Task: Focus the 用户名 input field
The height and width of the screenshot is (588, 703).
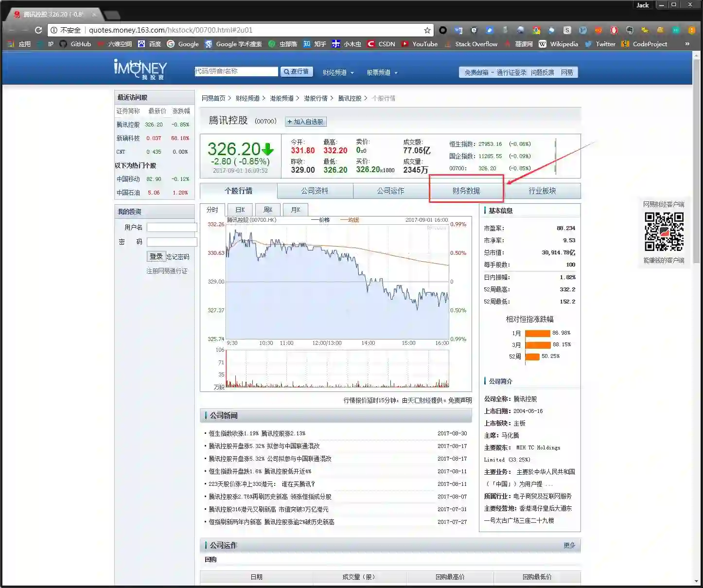Action: tap(172, 227)
